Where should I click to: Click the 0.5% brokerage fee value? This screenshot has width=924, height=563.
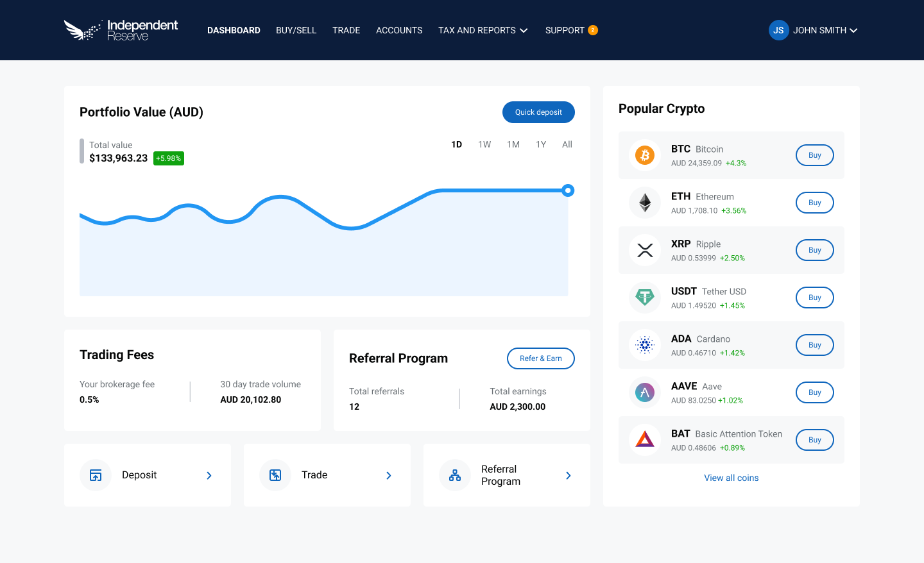tap(89, 399)
